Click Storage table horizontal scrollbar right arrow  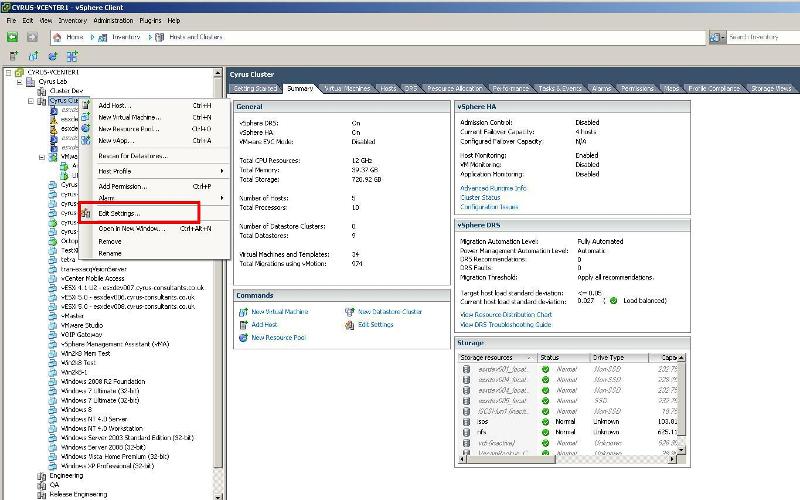(x=672, y=459)
